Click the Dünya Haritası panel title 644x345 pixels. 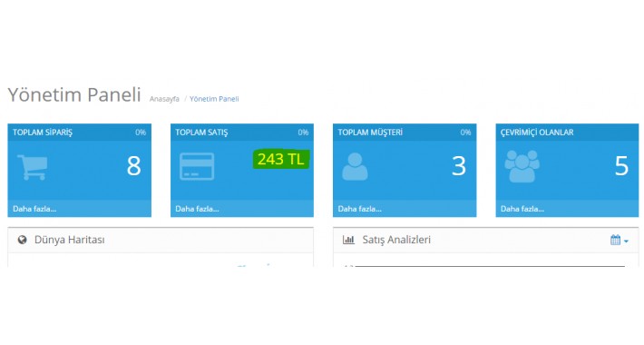pos(70,240)
